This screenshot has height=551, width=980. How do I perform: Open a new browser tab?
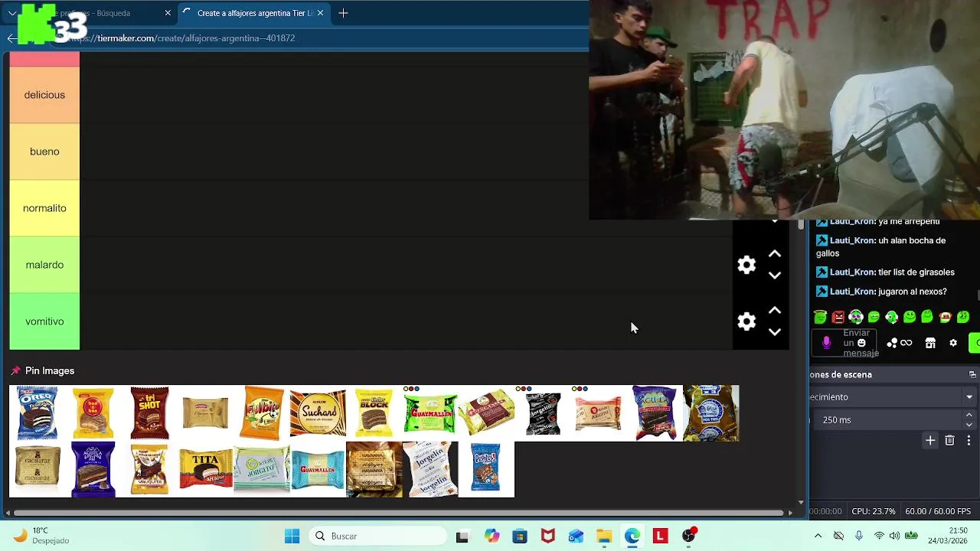[343, 13]
